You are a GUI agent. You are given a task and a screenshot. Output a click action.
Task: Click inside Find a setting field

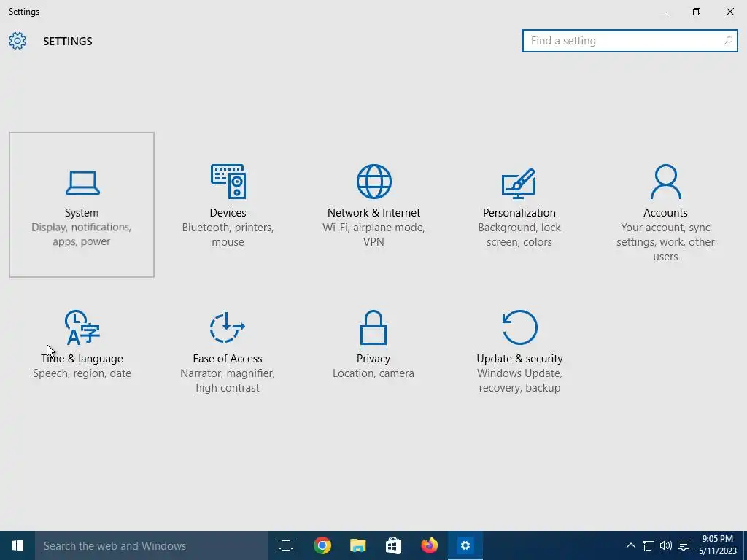630,41
